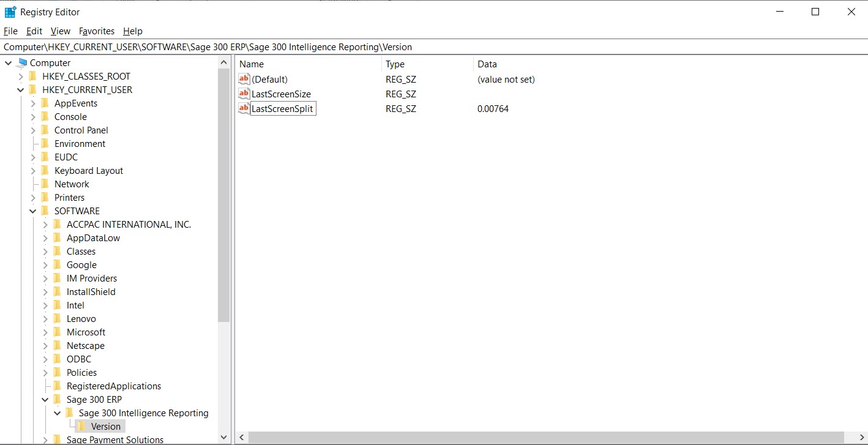Click the AppDataLow folder icon
Image resolution: width=868 pixels, height=445 pixels.
tap(58, 237)
